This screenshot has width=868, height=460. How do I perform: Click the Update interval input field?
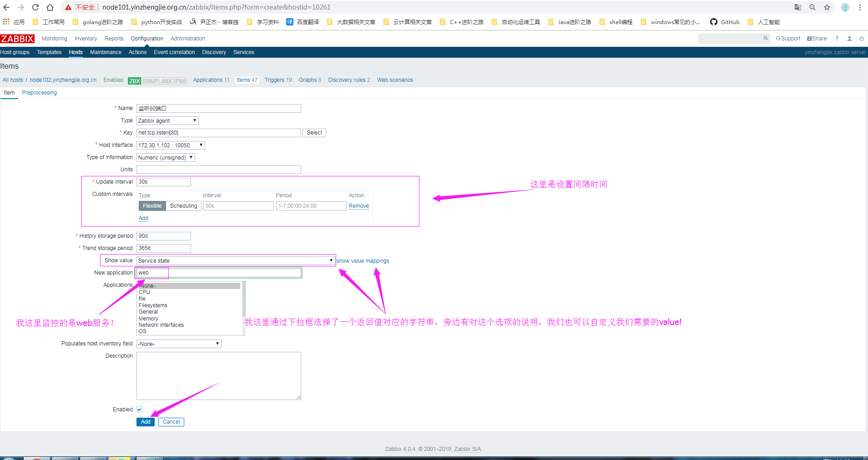pyautogui.click(x=164, y=182)
